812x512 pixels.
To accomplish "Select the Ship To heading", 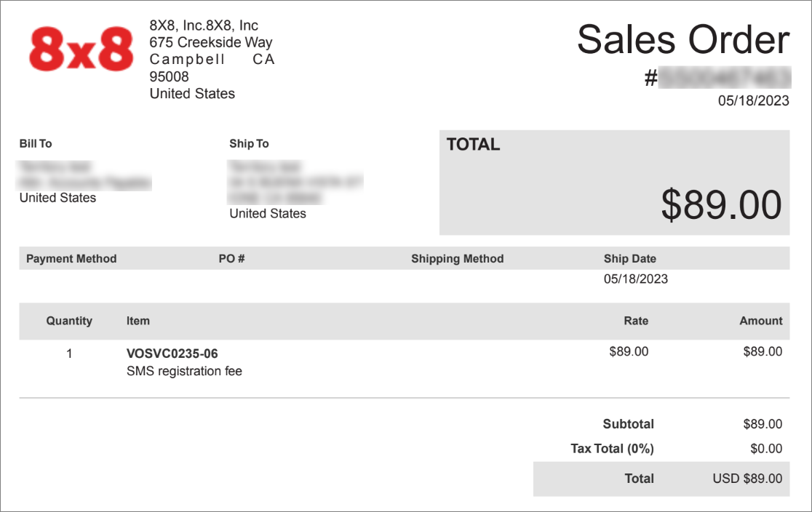I will pyautogui.click(x=249, y=143).
